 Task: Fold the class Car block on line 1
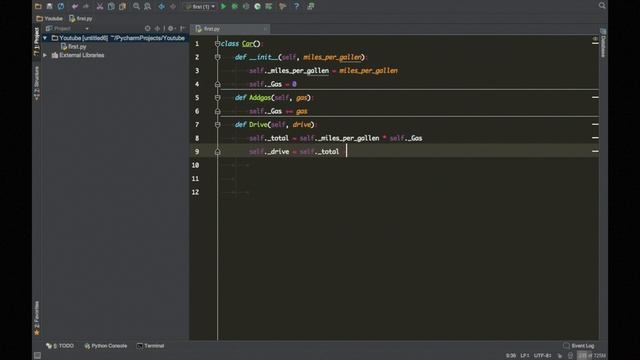(x=217, y=44)
